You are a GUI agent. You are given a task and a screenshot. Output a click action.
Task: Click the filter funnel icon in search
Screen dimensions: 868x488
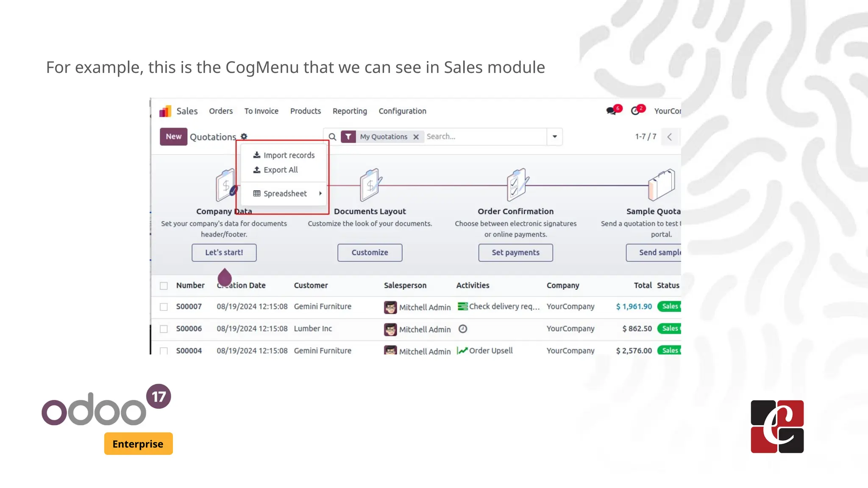348,137
